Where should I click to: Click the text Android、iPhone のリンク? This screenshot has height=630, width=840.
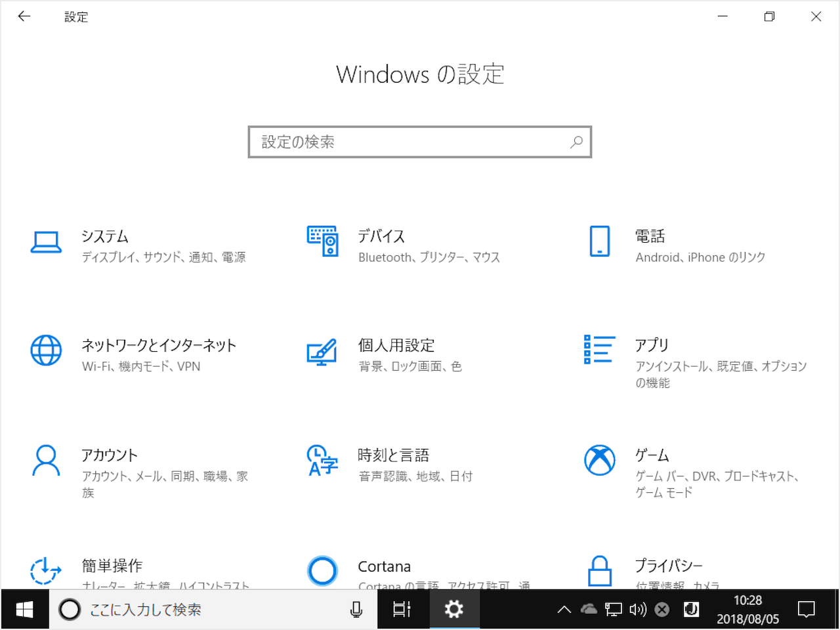(700, 258)
